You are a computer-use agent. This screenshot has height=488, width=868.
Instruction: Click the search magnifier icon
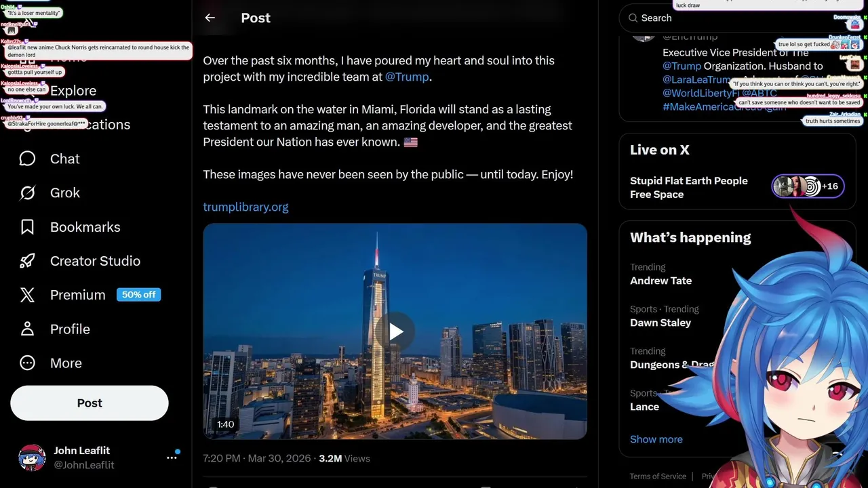(x=633, y=18)
